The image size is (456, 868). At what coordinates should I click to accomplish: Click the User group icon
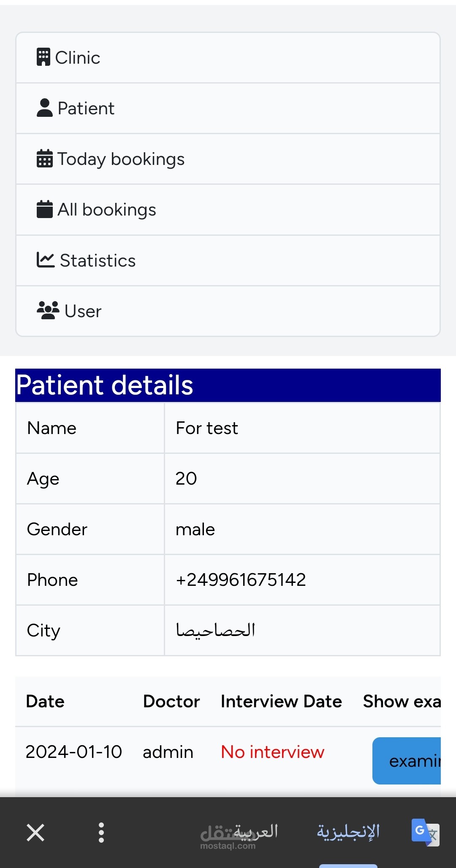pyautogui.click(x=48, y=310)
